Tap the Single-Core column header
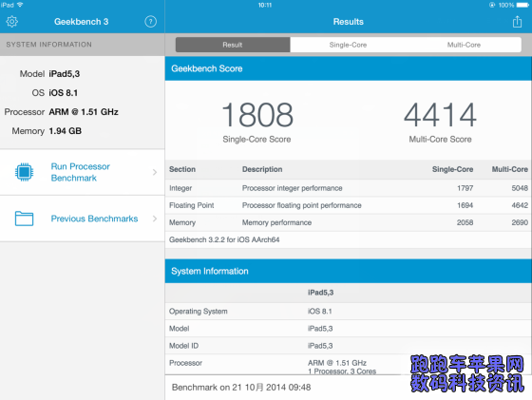Viewport: 532px width, 400px height. click(x=452, y=169)
